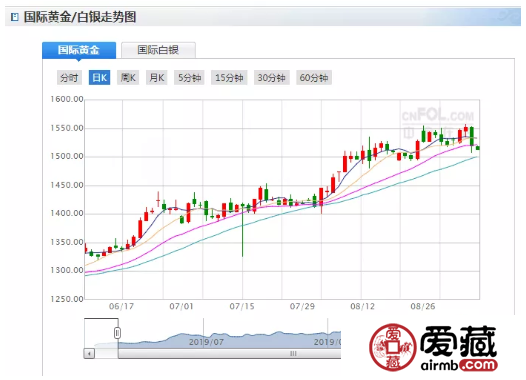Click the 1450.00 price axis label
The width and height of the screenshot is (526, 380).
(x=67, y=185)
